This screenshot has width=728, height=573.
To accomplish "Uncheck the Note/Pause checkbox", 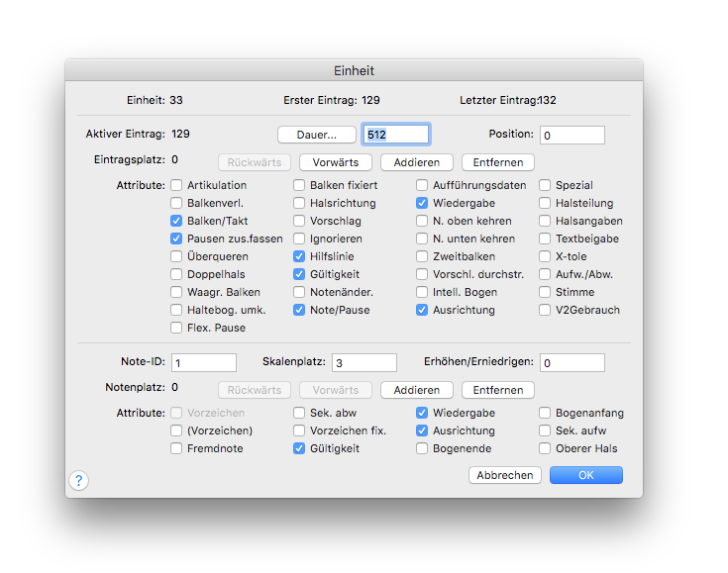I will coord(299,310).
